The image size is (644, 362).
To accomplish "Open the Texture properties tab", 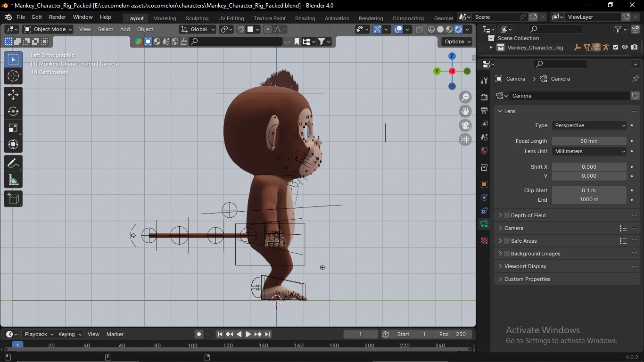I will tap(484, 241).
